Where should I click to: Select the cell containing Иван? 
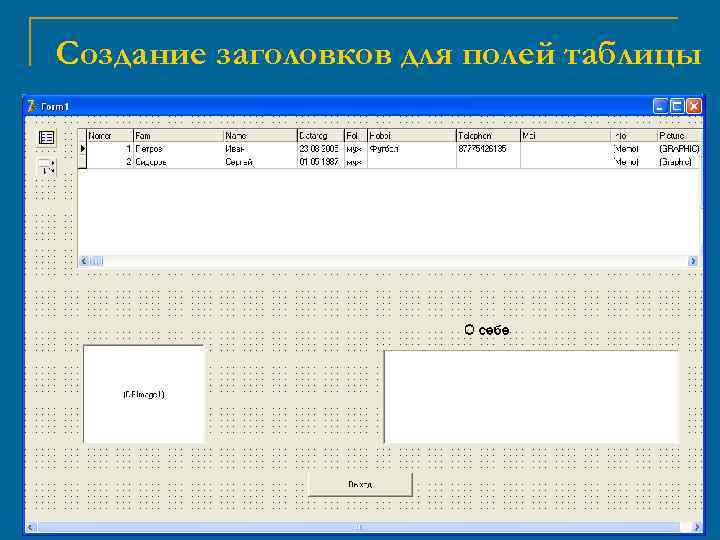tap(260, 149)
